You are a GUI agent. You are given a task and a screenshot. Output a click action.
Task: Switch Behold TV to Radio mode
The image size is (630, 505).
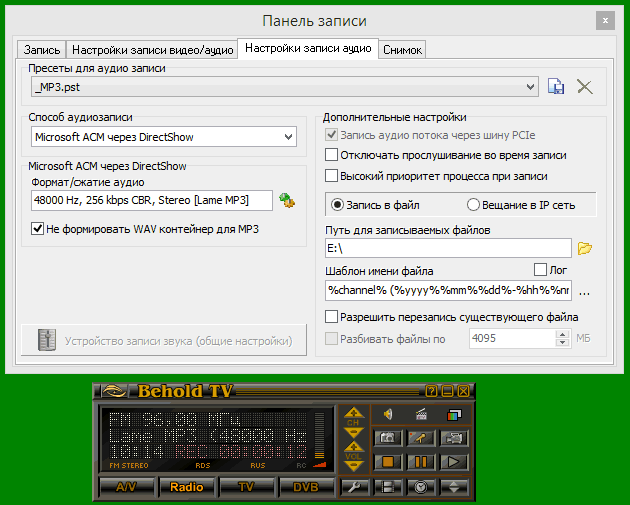186,487
